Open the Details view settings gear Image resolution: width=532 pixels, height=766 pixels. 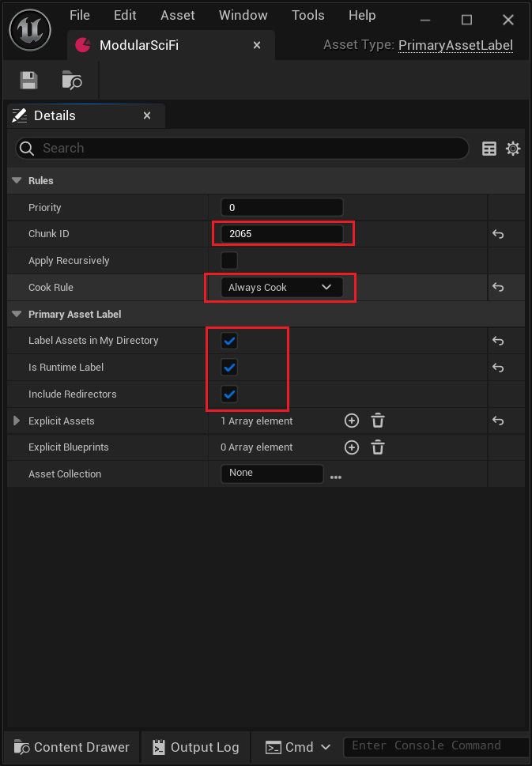pyautogui.click(x=513, y=149)
